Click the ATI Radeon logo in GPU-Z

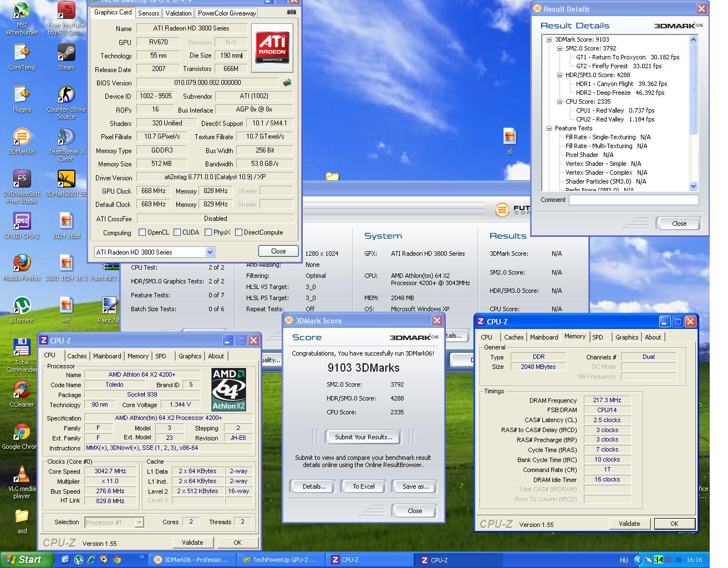point(272,48)
